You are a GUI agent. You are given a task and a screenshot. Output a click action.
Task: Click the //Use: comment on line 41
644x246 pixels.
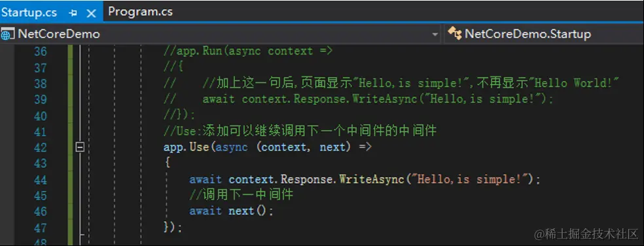point(300,132)
